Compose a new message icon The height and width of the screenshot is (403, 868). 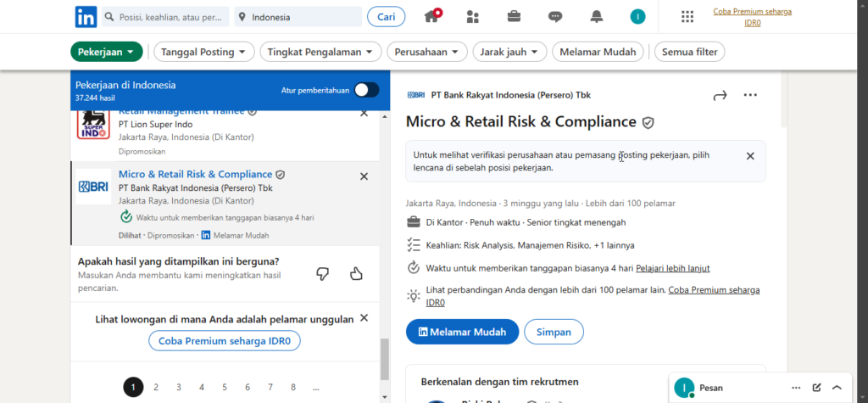click(x=816, y=388)
